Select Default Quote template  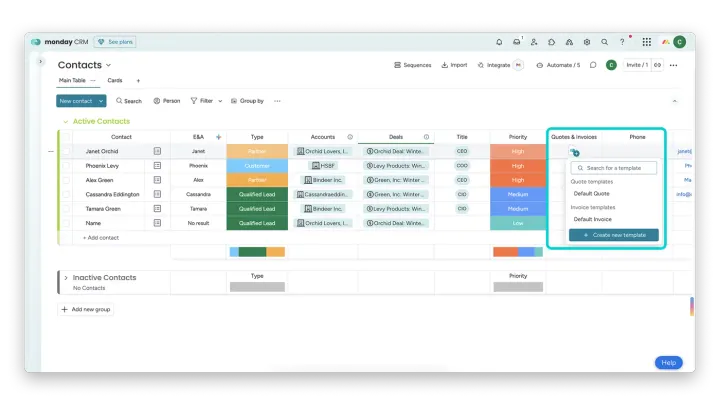pyautogui.click(x=591, y=194)
